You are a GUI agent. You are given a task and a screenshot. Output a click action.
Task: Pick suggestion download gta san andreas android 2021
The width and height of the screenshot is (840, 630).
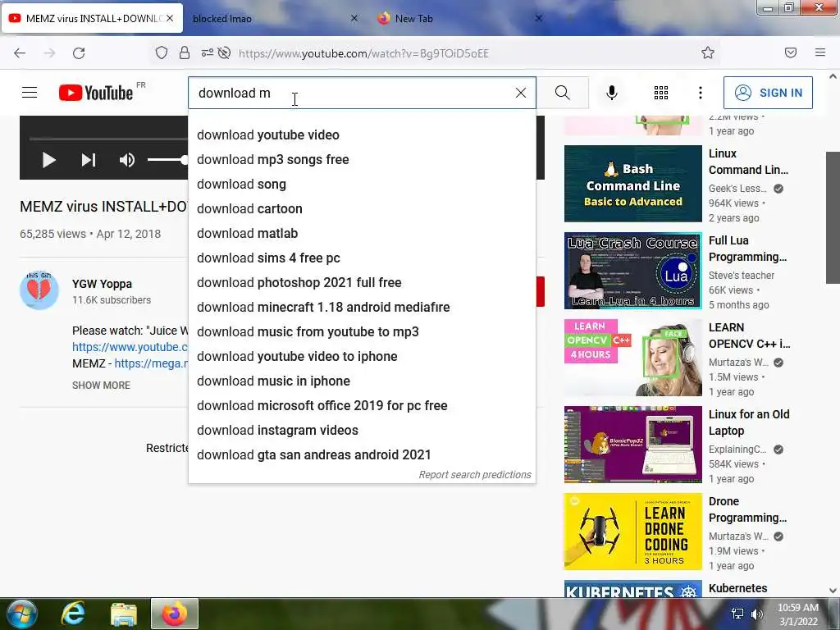point(362,455)
